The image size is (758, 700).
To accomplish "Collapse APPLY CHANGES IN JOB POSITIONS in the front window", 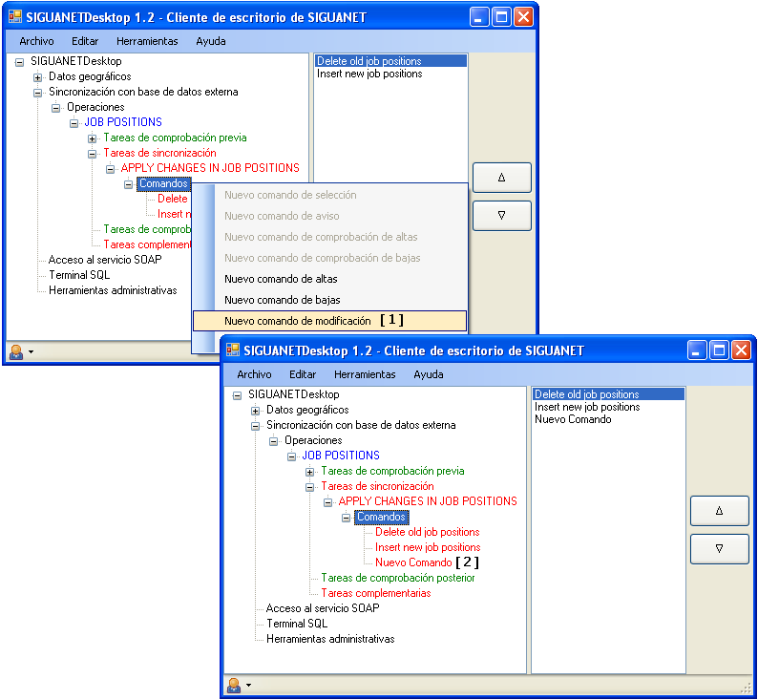I will (327, 502).
